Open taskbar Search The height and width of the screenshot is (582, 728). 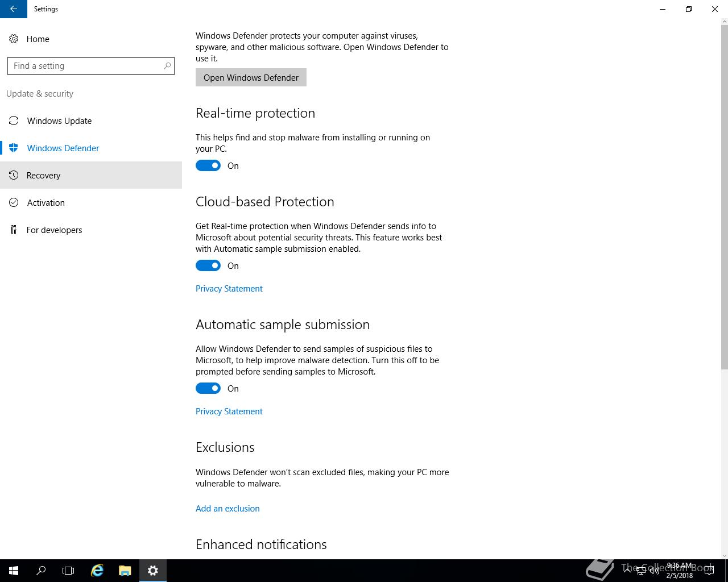point(41,571)
